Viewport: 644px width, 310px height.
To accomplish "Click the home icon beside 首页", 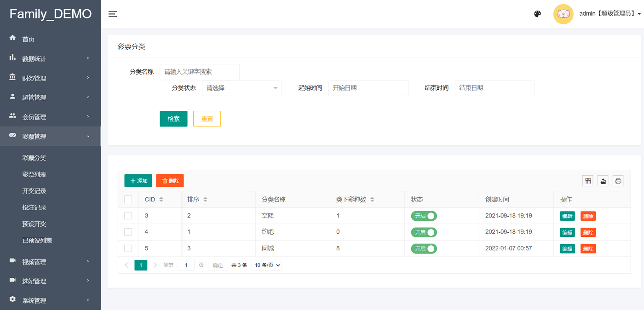I will [13, 39].
